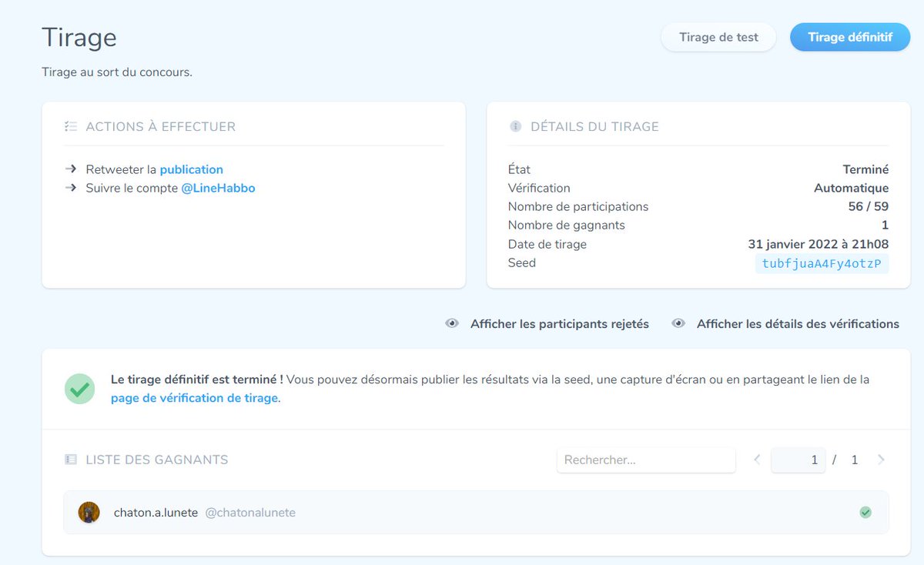Screen dimensions: 924x565
Task: Copy the seed tubfjuaA4Fy4otzP
Action: (822, 264)
